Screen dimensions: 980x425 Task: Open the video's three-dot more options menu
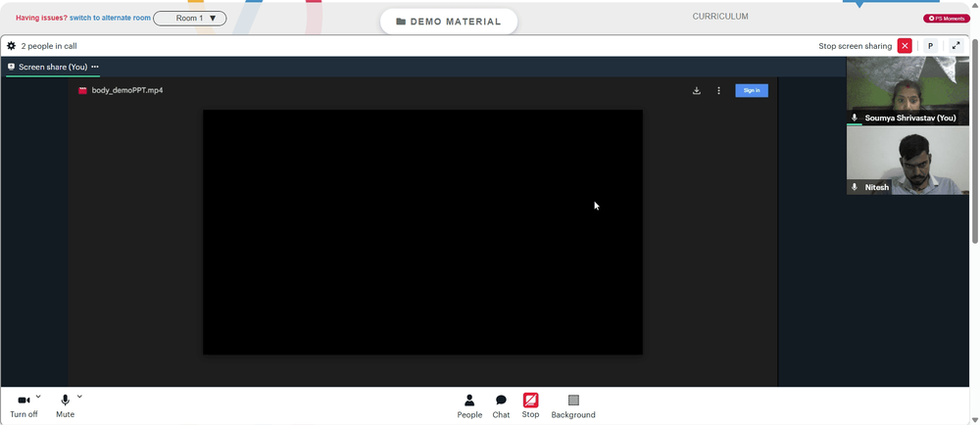tap(718, 90)
